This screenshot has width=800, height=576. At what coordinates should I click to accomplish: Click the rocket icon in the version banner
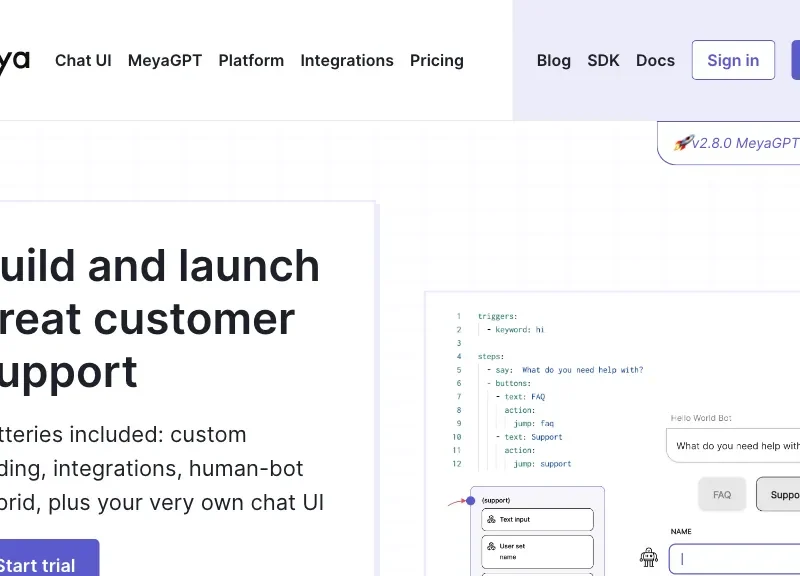pyautogui.click(x=683, y=143)
